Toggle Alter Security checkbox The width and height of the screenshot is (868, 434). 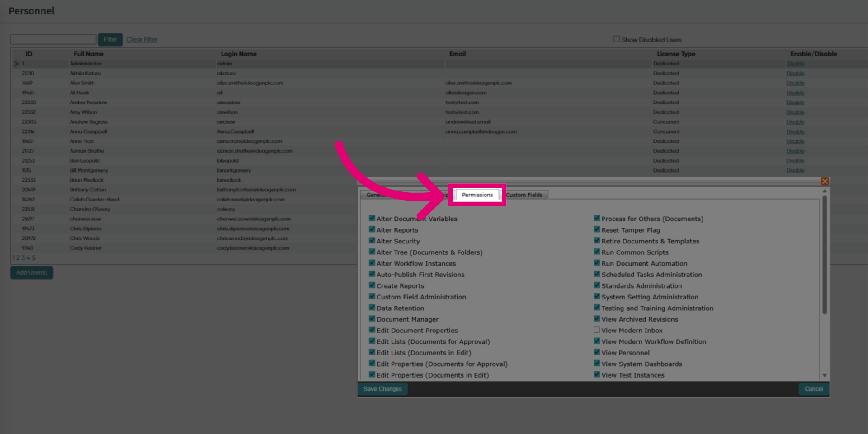point(372,240)
